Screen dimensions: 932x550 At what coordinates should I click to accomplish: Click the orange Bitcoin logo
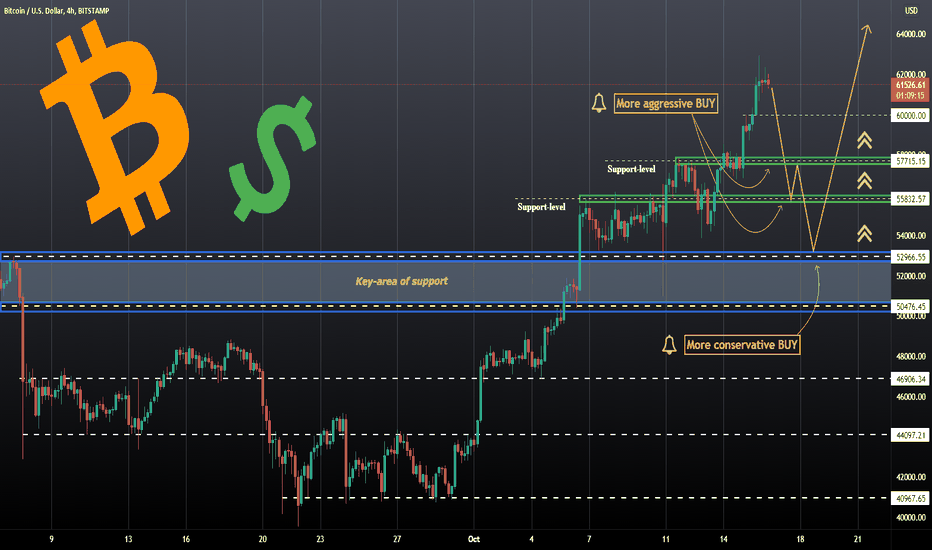[x=115, y=127]
